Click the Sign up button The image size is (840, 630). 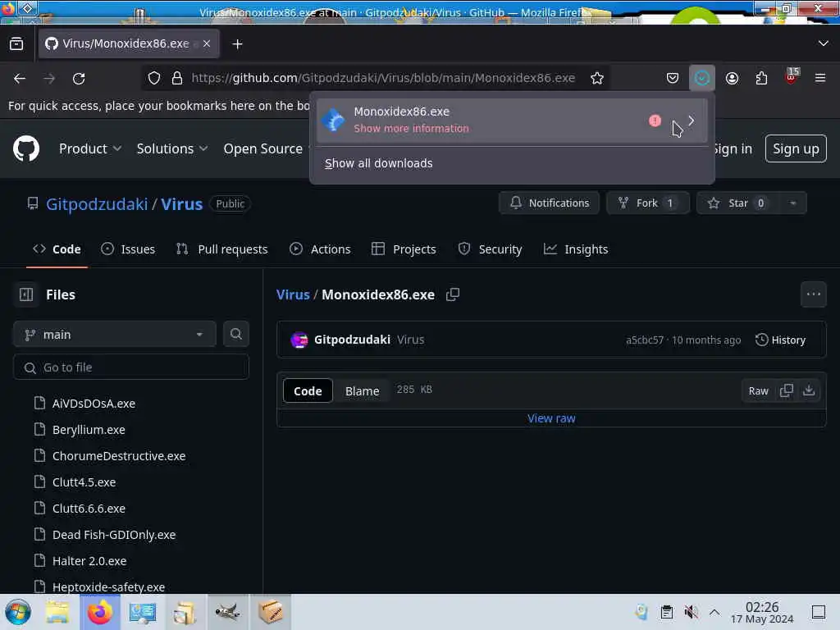click(x=796, y=148)
